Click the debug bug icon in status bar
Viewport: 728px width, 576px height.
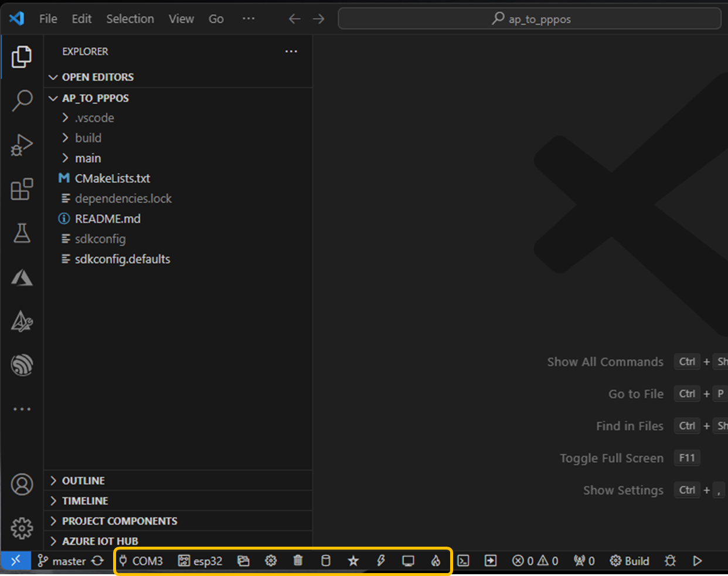[670, 561]
